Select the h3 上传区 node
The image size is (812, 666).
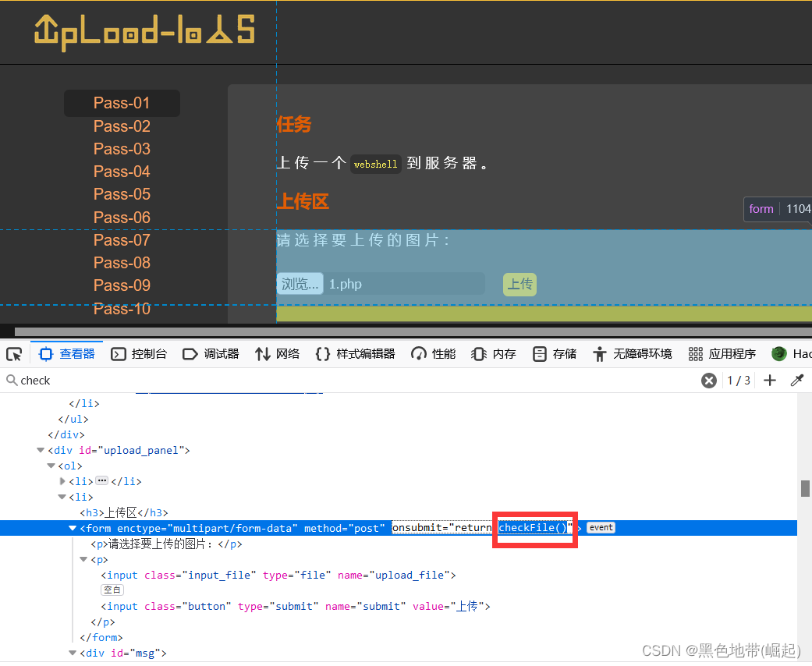[124, 512]
